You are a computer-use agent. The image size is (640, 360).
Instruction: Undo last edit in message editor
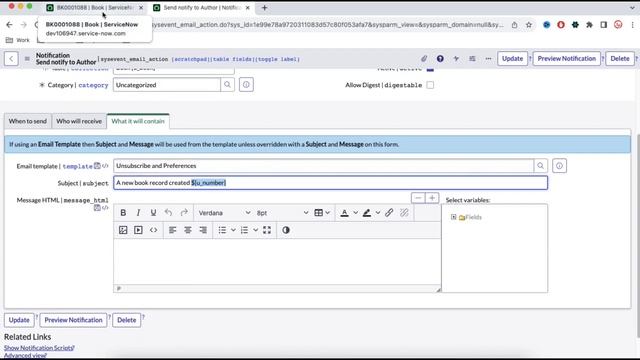click(168, 213)
